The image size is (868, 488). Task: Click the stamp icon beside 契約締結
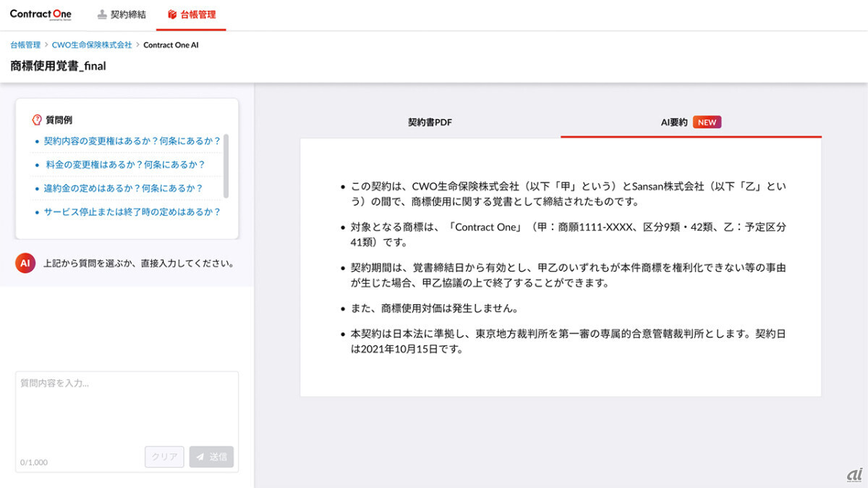pyautogui.click(x=102, y=14)
